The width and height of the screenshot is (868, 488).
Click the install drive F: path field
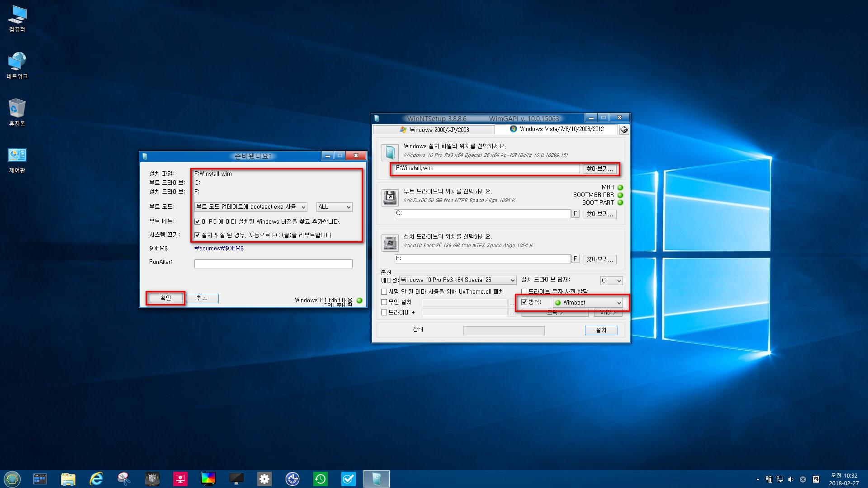pos(482,259)
